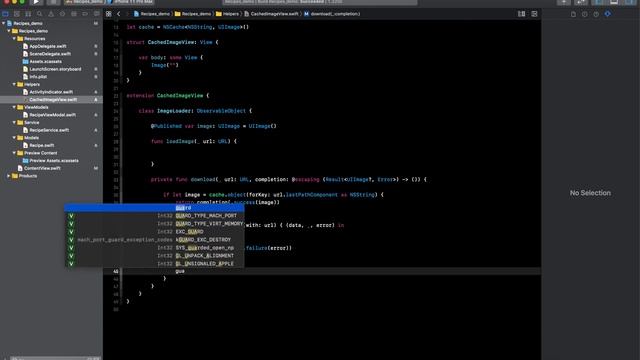The width and height of the screenshot is (640, 360).
Task: Open the Issue navigator warning tab
Action: (x=51, y=14)
